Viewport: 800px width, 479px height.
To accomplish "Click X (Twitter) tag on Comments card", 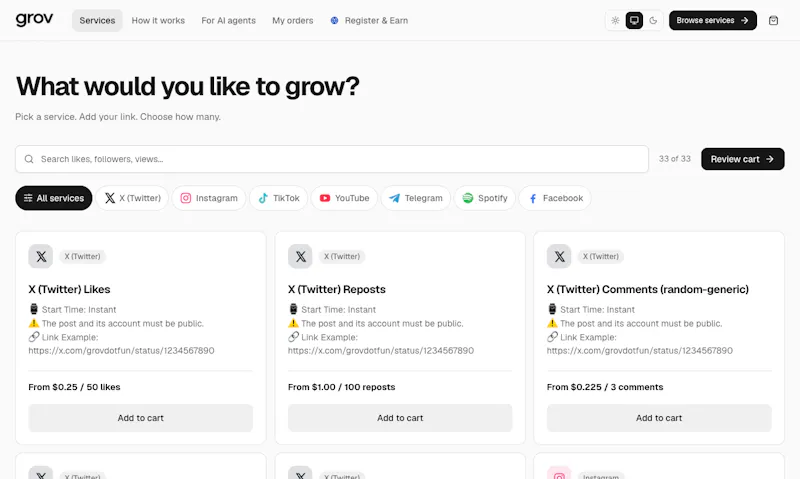I will click(601, 256).
